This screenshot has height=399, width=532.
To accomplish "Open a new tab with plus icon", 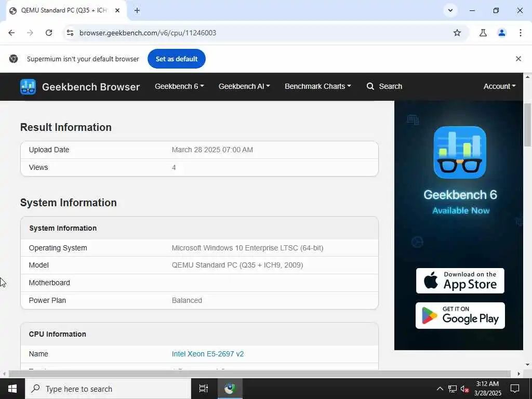I will coord(137,10).
